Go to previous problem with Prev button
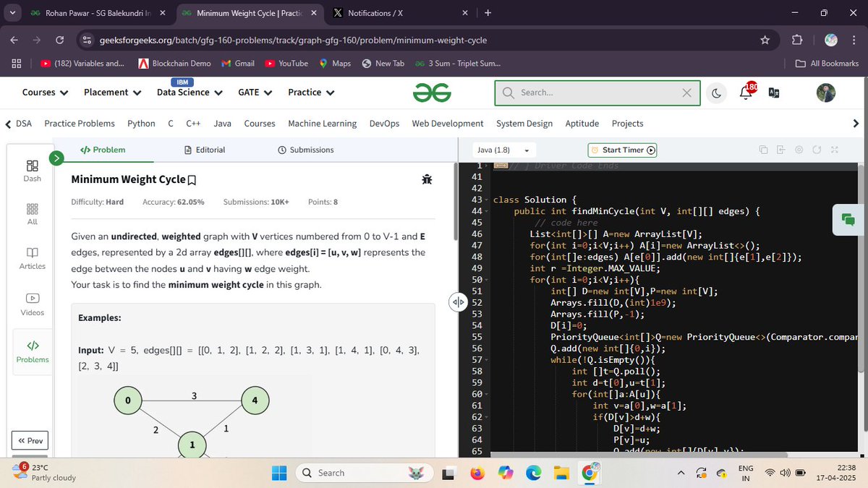The width and height of the screenshot is (868, 488). (30, 440)
